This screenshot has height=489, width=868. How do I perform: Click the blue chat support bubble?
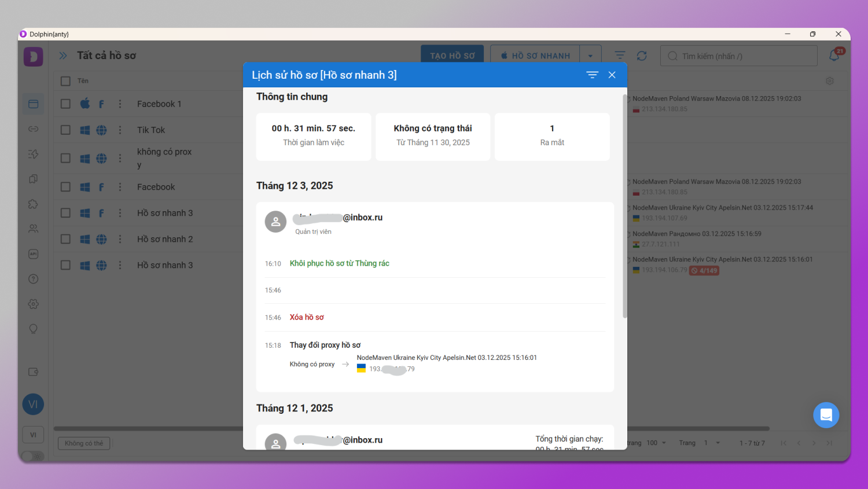coord(826,415)
